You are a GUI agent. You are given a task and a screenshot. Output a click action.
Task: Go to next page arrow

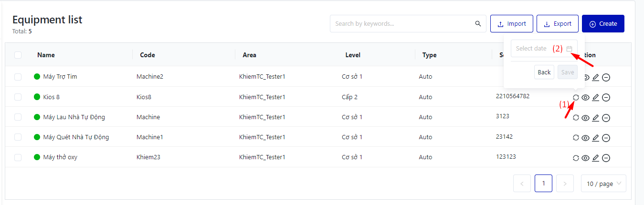(565, 184)
